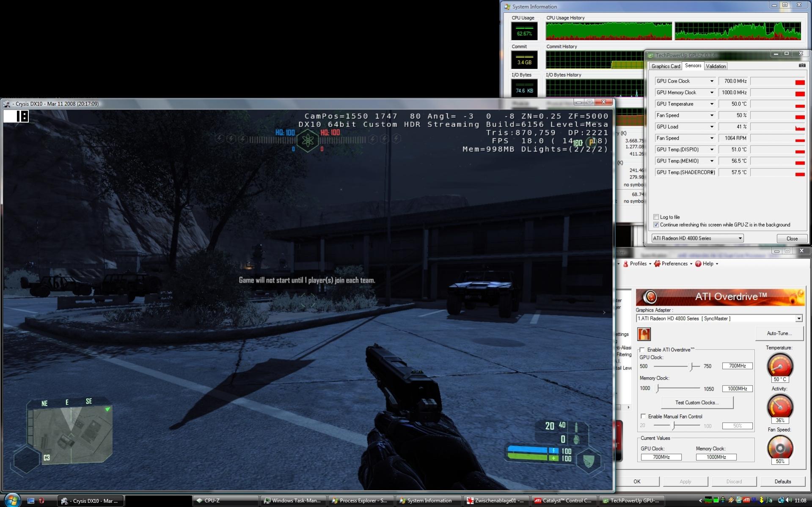The height and width of the screenshot is (507, 812).
Task: Open the GPU Memory Clock sensor dropdown
Action: click(x=712, y=93)
